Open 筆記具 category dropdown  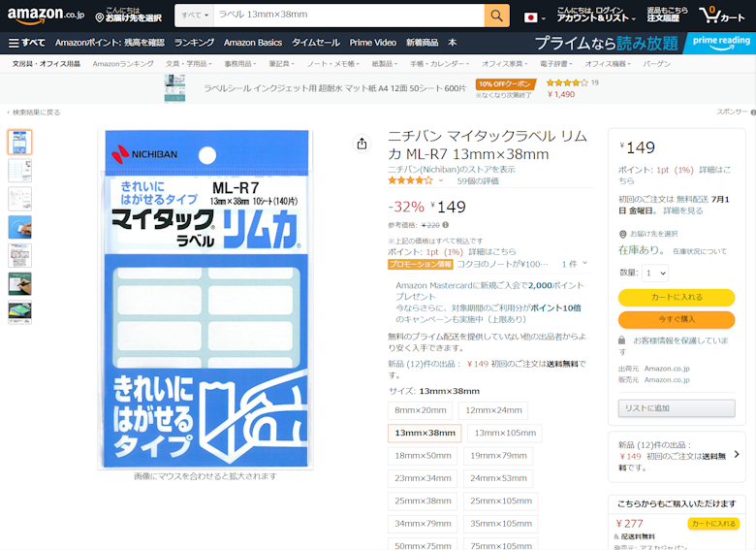point(282,64)
